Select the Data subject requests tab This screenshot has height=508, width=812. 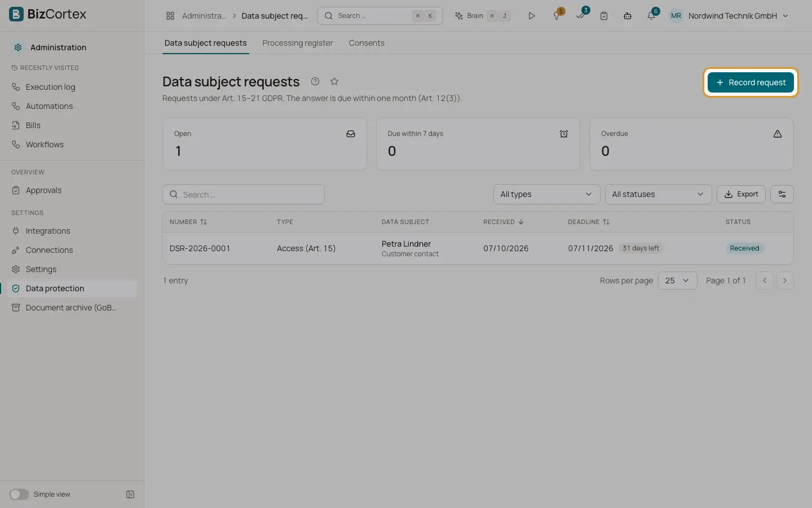(x=206, y=43)
